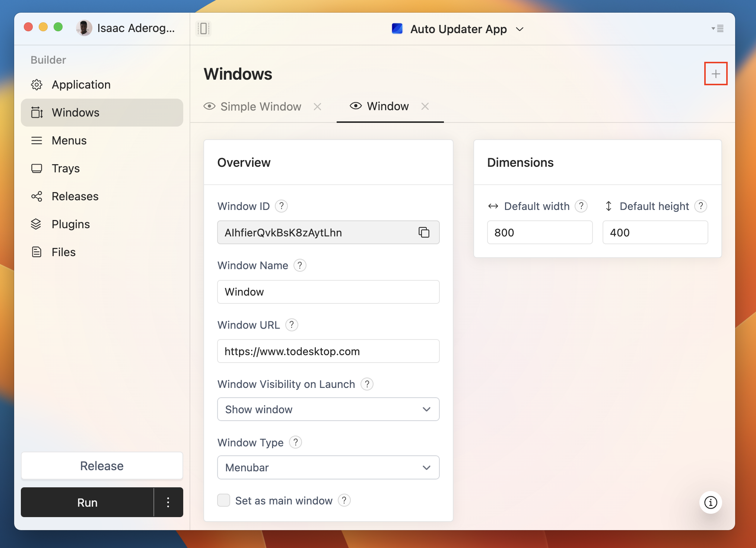Select the Plugins stack icon
Viewport: 756px width, 548px height.
(37, 224)
